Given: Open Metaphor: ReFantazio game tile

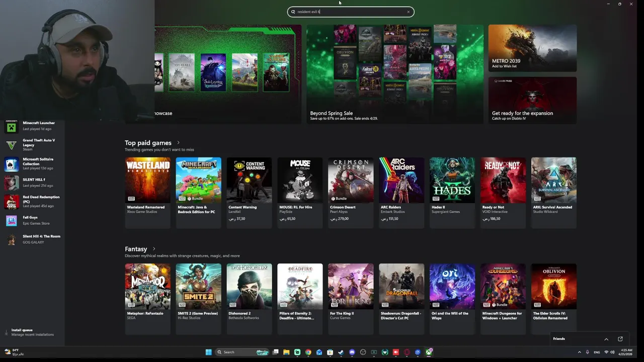Looking at the screenshot, I should pos(147,299).
